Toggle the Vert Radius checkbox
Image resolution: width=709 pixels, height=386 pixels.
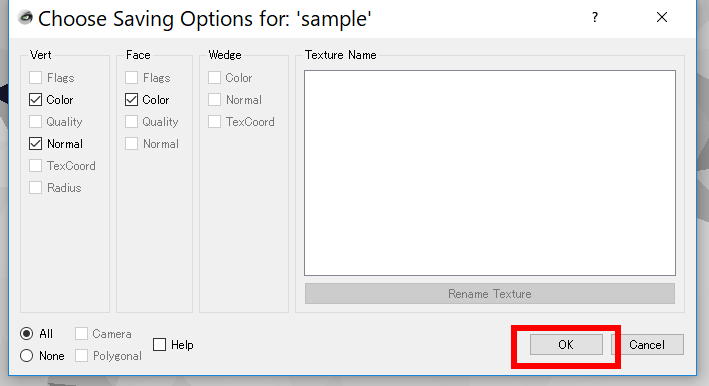pyautogui.click(x=35, y=188)
